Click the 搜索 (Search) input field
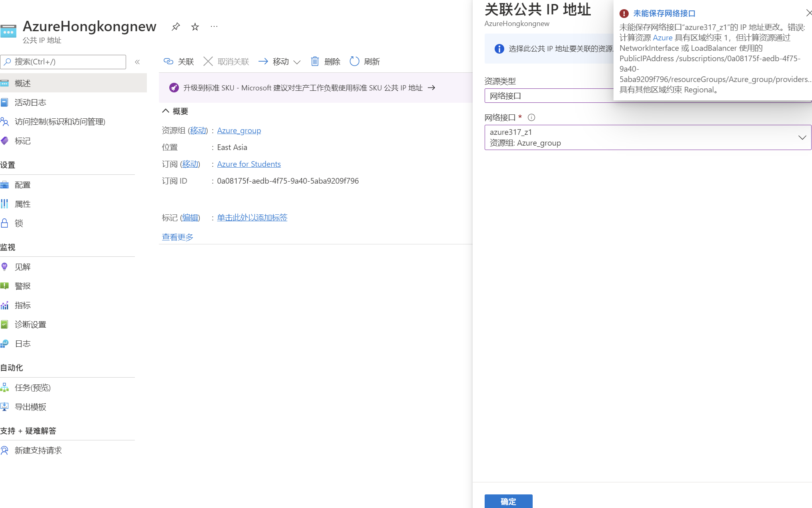This screenshot has height=508, width=812. pyautogui.click(x=63, y=62)
